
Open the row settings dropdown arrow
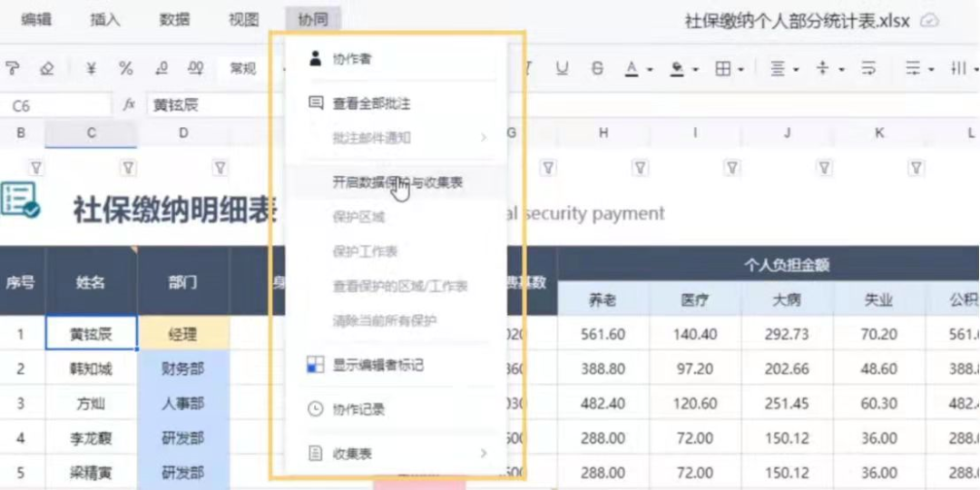(932, 69)
